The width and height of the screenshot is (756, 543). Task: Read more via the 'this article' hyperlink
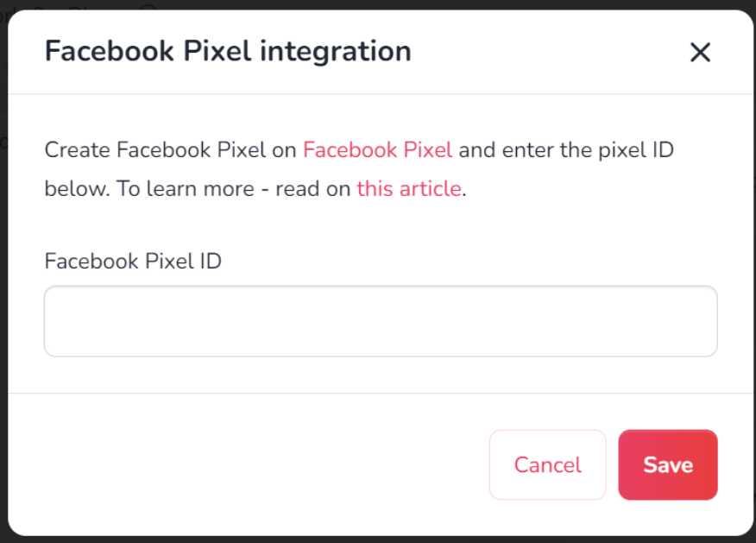409,188
